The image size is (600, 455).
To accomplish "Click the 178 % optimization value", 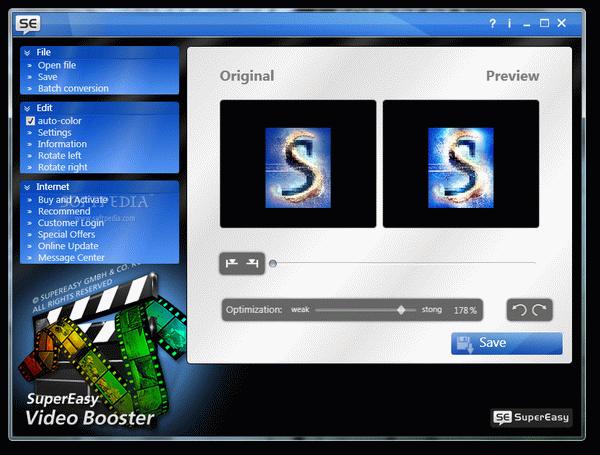I will click(x=465, y=310).
